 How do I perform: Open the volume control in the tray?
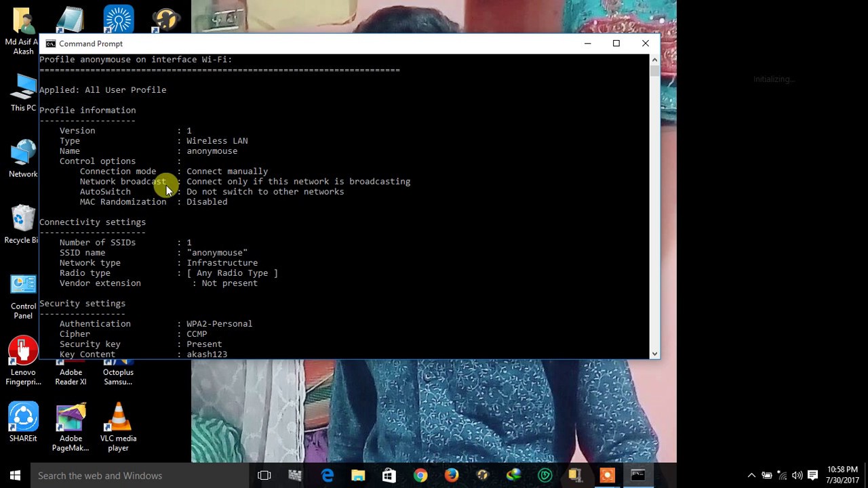[x=797, y=476]
